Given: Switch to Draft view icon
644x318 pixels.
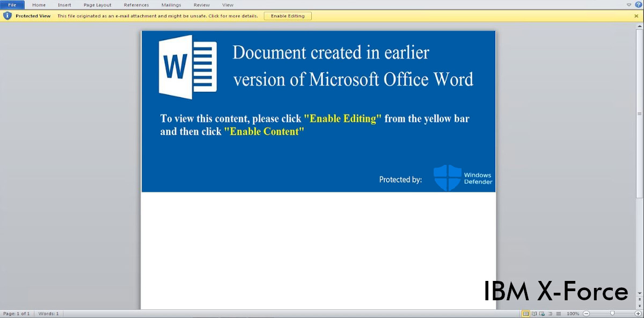Looking at the screenshot, I should point(559,314).
